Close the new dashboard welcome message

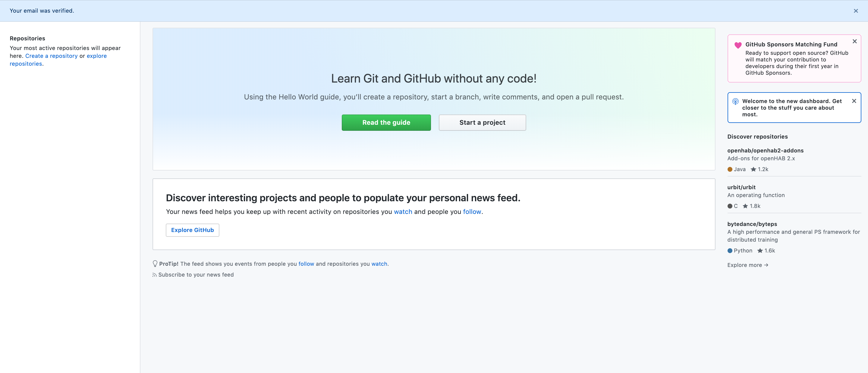pyautogui.click(x=854, y=101)
